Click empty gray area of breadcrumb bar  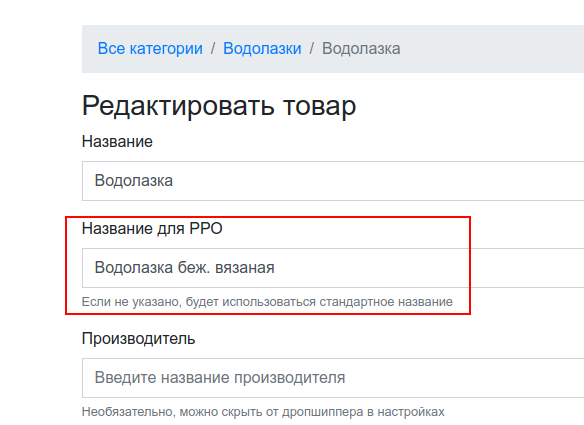[492, 49]
